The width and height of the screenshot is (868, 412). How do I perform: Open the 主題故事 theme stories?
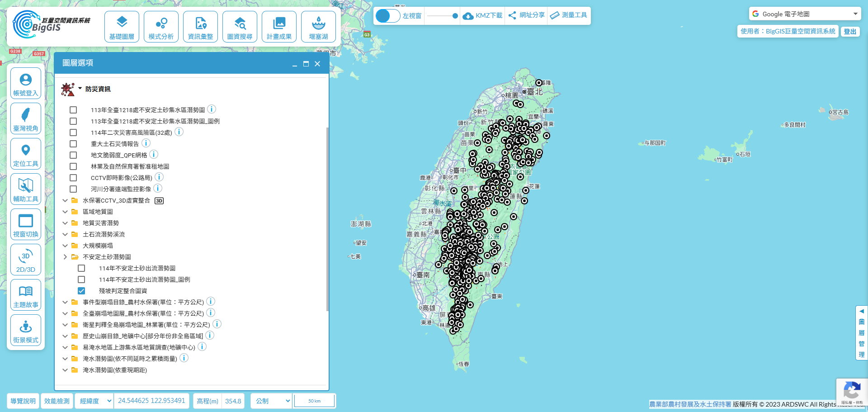click(x=26, y=295)
